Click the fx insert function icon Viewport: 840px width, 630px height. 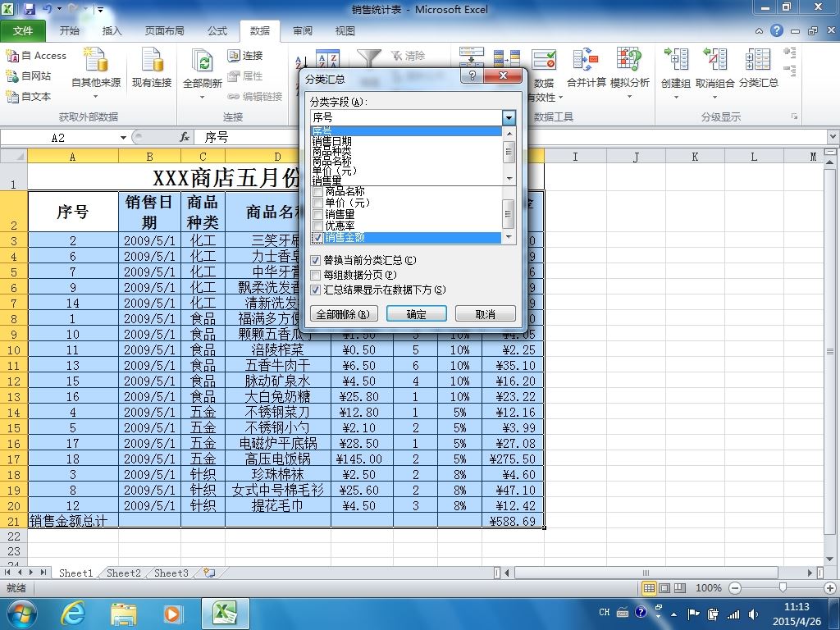click(185, 137)
